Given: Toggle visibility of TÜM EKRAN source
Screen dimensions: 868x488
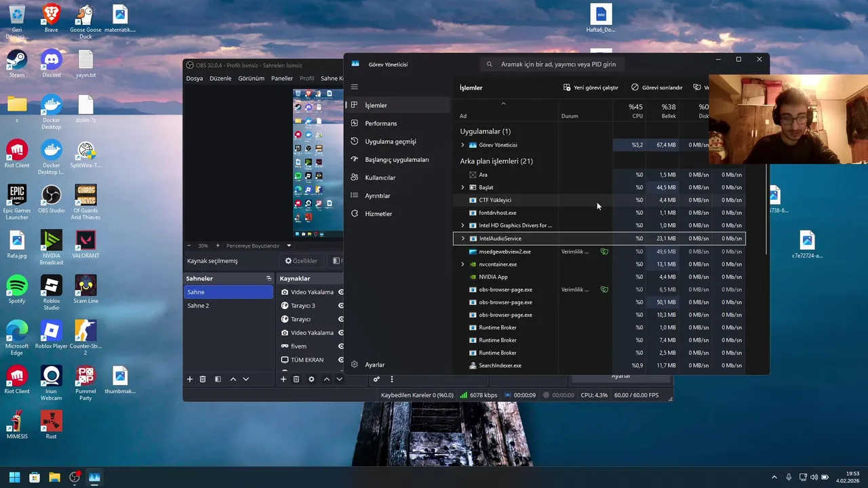Looking at the screenshot, I should coord(341,360).
